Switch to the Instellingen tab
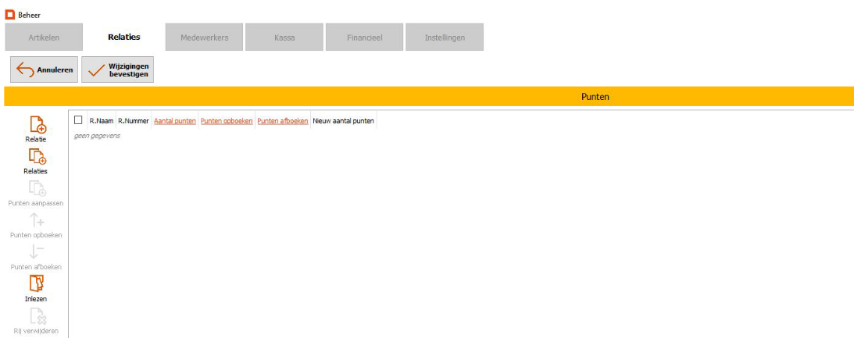The image size is (868, 338). (x=445, y=37)
